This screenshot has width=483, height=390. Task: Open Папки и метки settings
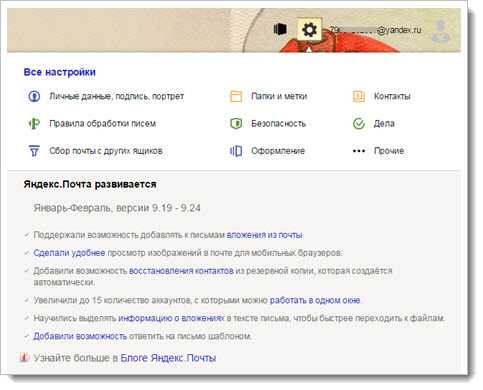279,96
